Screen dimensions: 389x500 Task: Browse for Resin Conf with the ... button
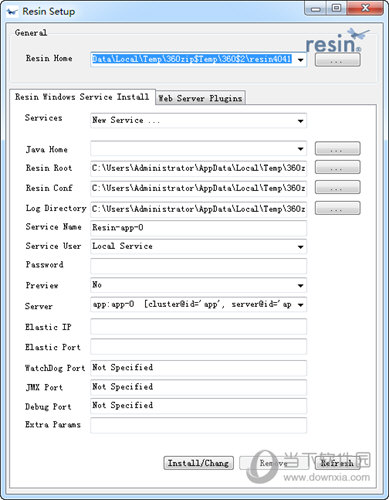pos(337,187)
